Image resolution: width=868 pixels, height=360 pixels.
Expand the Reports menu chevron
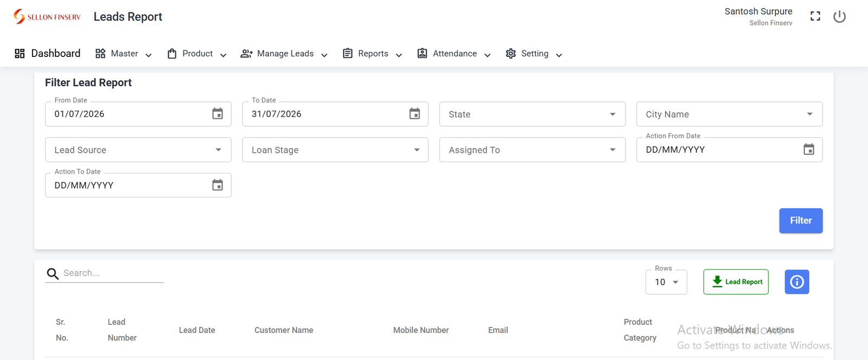[x=399, y=55]
